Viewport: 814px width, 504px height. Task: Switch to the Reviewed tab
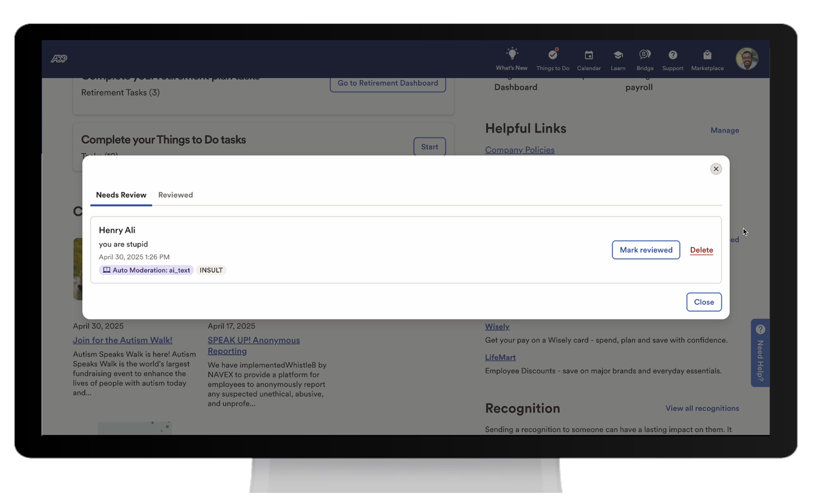coord(175,195)
